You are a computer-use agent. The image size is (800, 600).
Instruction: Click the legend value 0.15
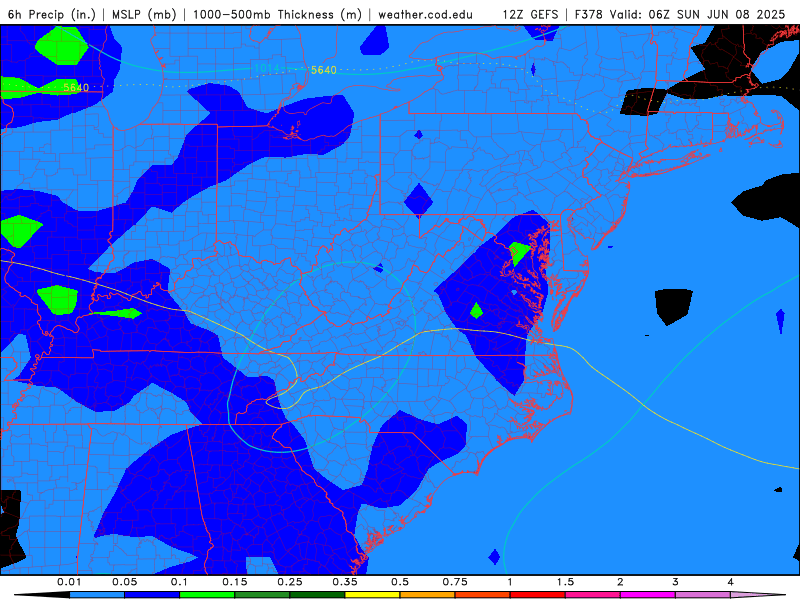tap(235, 582)
